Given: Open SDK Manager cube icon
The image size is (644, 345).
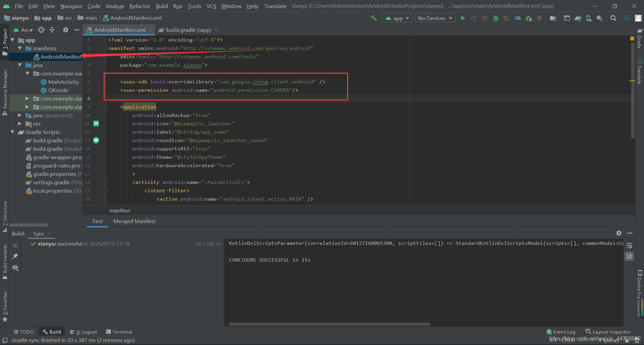Looking at the screenshot, I should click(x=599, y=18).
